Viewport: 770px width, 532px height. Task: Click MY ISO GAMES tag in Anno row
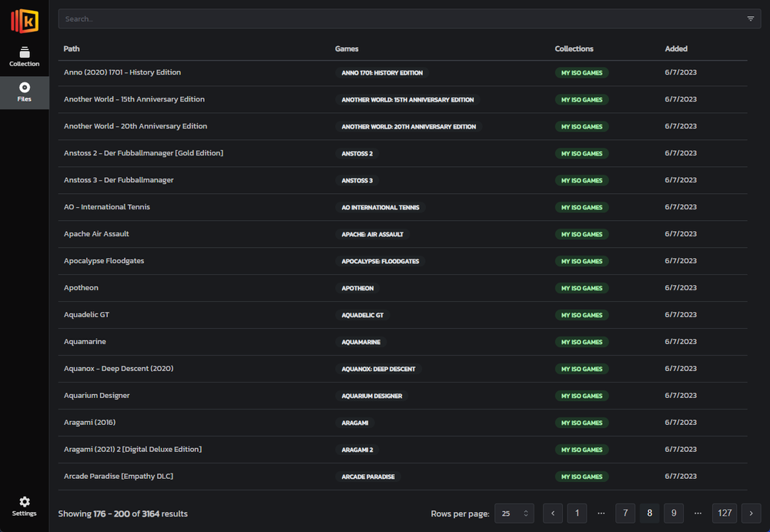(581, 72)
